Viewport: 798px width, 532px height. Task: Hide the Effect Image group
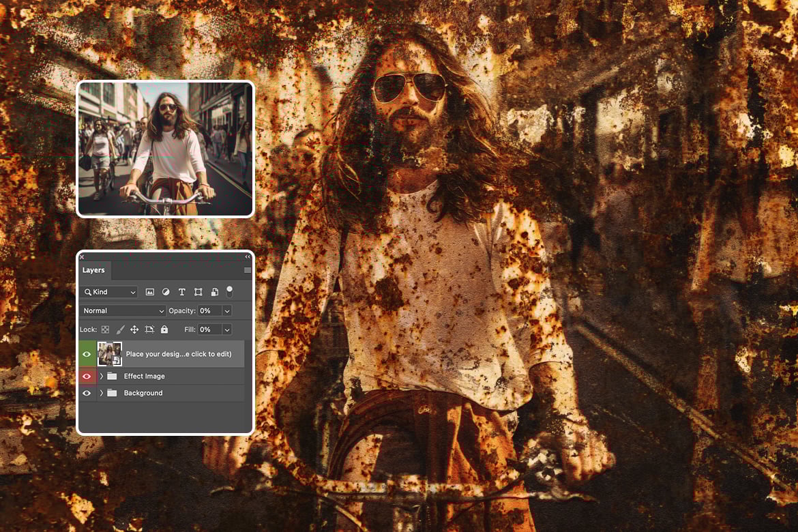[87, 376]
